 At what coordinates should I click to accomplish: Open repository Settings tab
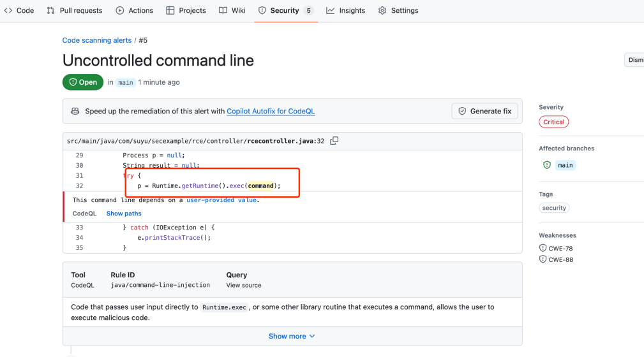point(398,11)
